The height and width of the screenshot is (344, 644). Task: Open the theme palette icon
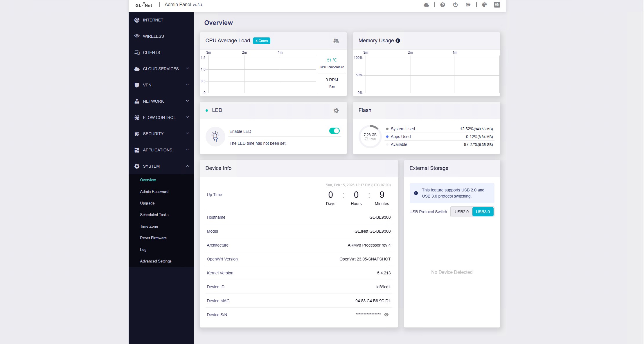pyautogui.click(x=484, y=5)
